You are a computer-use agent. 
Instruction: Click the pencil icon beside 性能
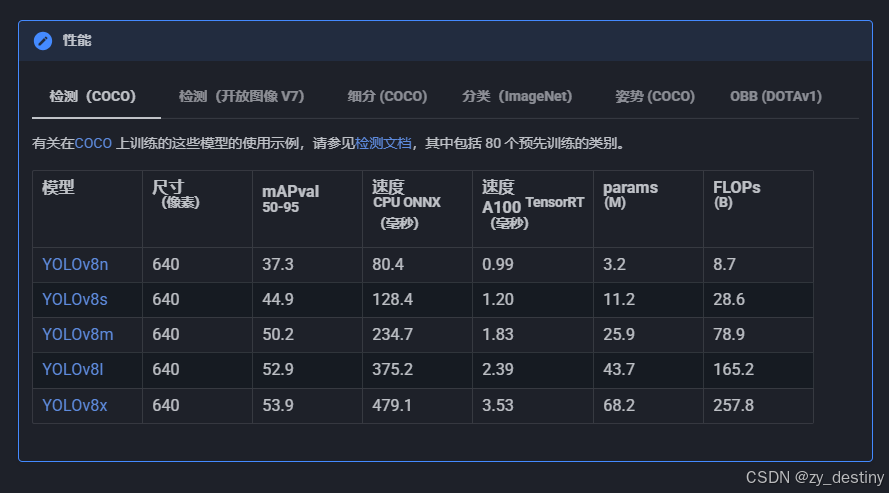pyautogui.click(x=43, y=41)
